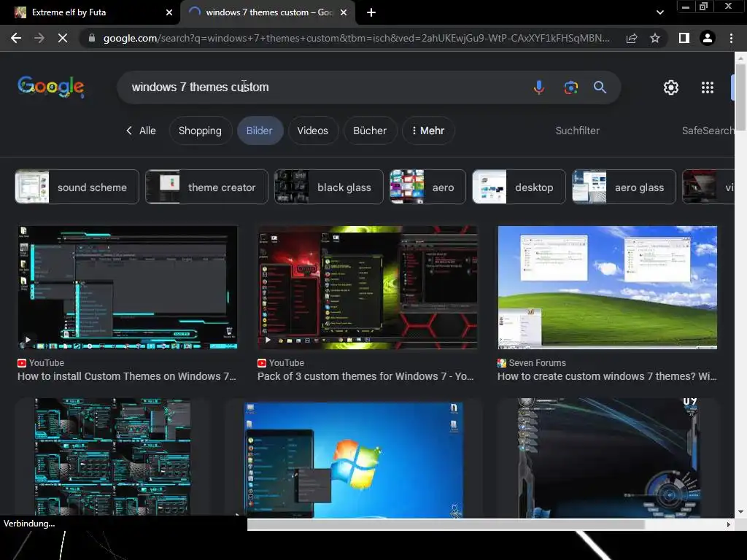Click the vertical scrollbar thumb

tap(740, 96)
